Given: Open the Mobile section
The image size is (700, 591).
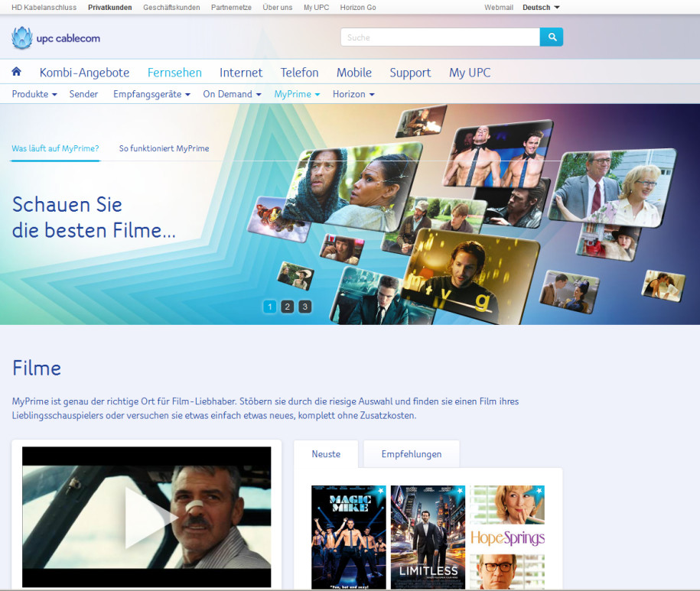Looking at the screenshot, I should click(x=354, y=73).
